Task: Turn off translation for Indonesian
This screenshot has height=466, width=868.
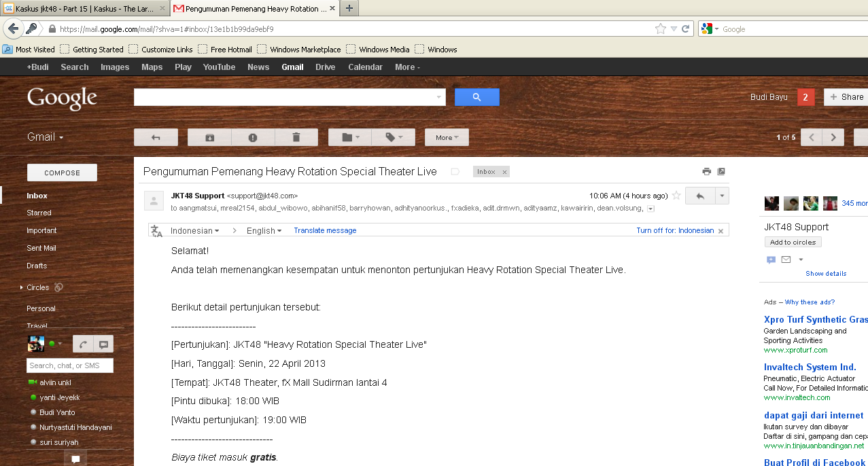Action: click(x=675, y=230)
